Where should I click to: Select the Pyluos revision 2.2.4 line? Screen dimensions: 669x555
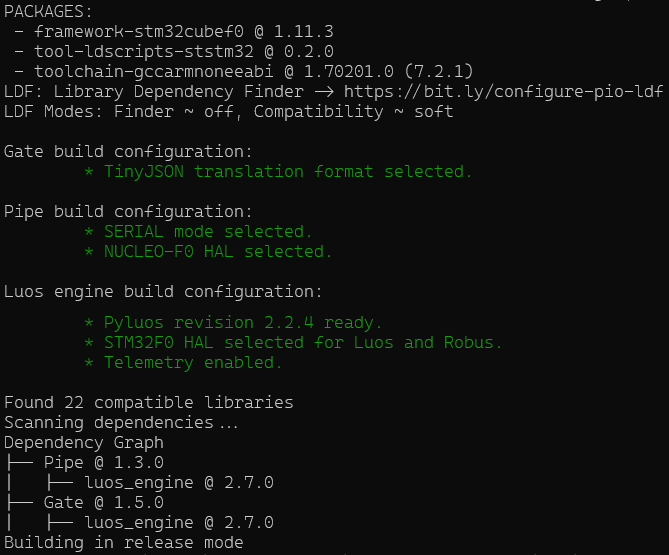coord(243,322)
